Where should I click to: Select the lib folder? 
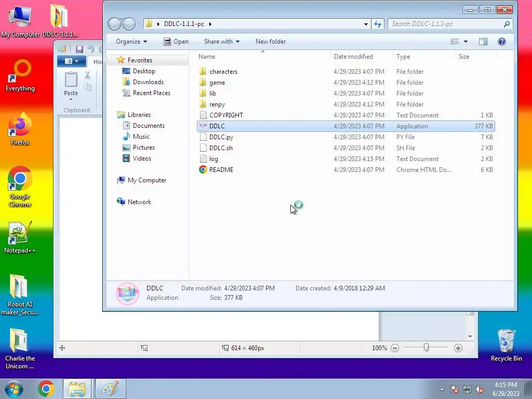[x=345, y=94]
